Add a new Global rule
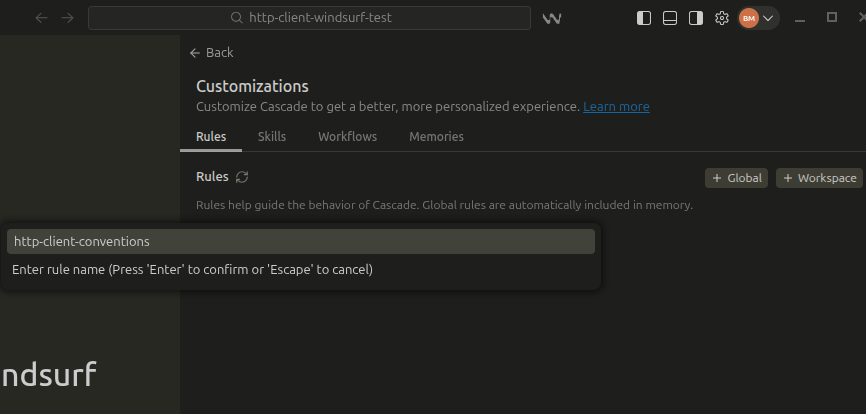This screenshot has width=866, height=414. 736,178
